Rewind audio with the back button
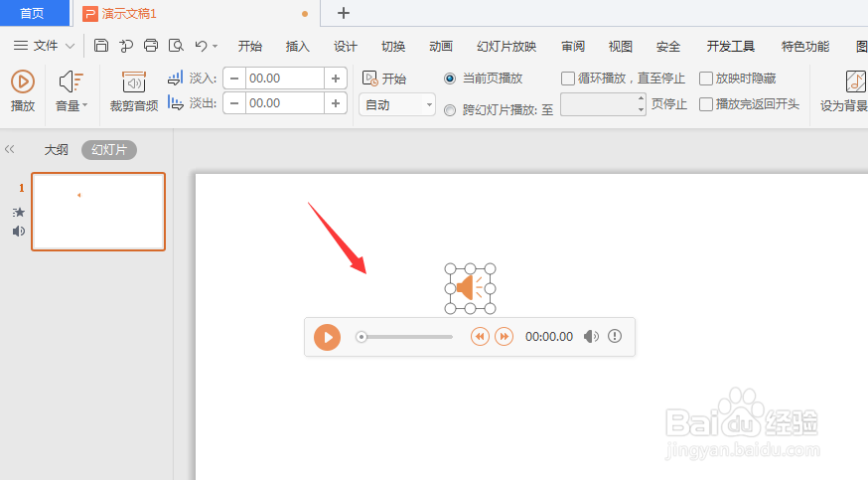This screenshot has height=480, width=868. 480,337
